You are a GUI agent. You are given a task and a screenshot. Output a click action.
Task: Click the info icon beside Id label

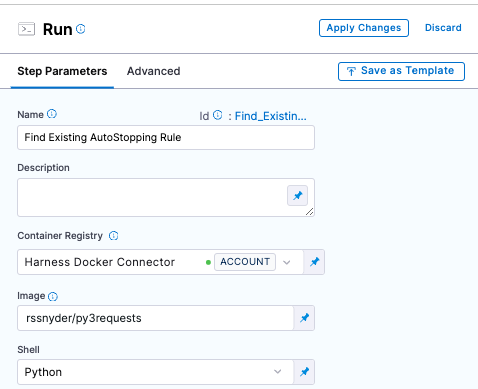tap(218, 115)
